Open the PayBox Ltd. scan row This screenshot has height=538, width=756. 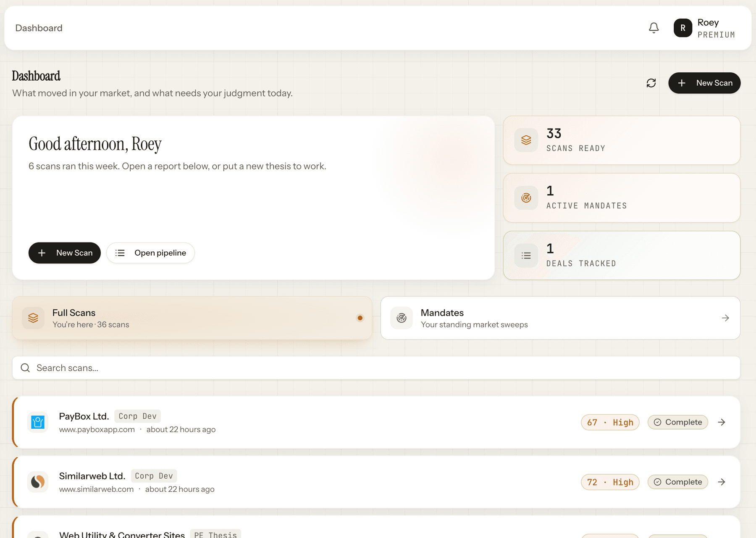(376, 422)
